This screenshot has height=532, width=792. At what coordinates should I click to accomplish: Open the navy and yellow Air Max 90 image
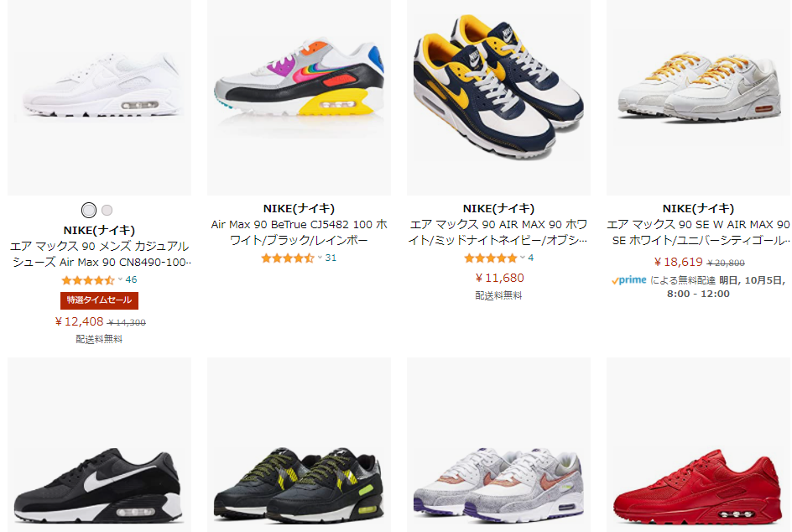498,97
